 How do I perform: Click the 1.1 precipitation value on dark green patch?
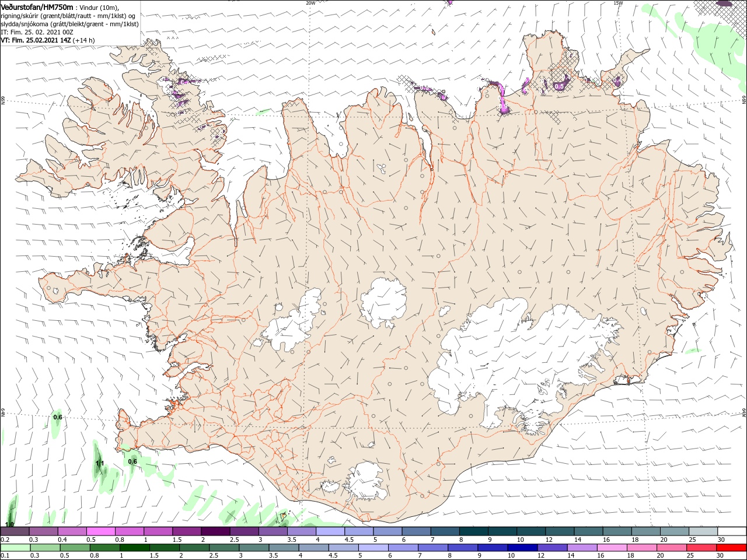pyautogui.click(x=100, y=463)
